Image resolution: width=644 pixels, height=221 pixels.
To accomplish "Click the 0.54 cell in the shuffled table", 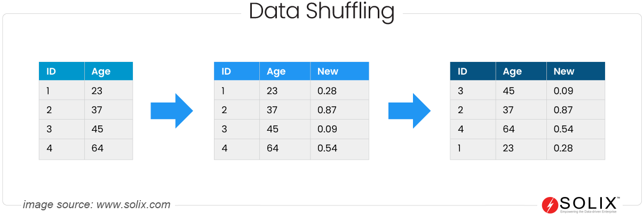I will pos(563,129).
